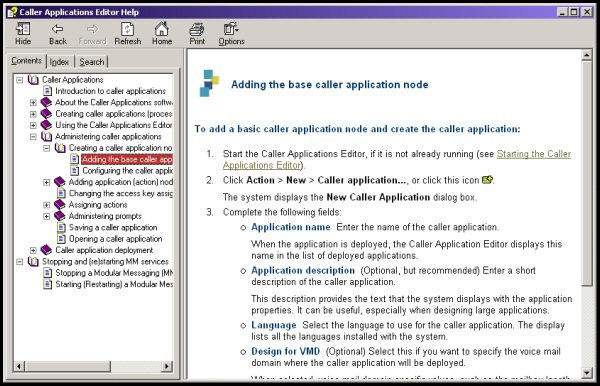Open Starting (Restarting) a Modular Messaging topic
The height and width of the screenshot is (386, 600).
pos(114,284)
